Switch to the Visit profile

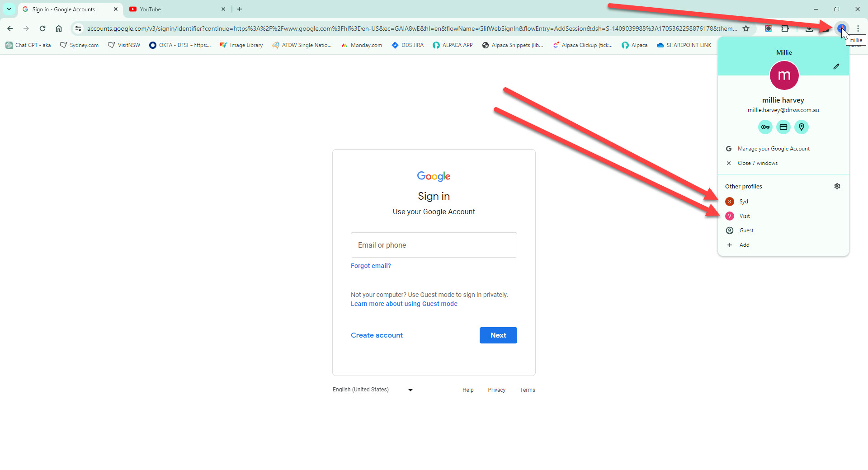click(783, 216)
